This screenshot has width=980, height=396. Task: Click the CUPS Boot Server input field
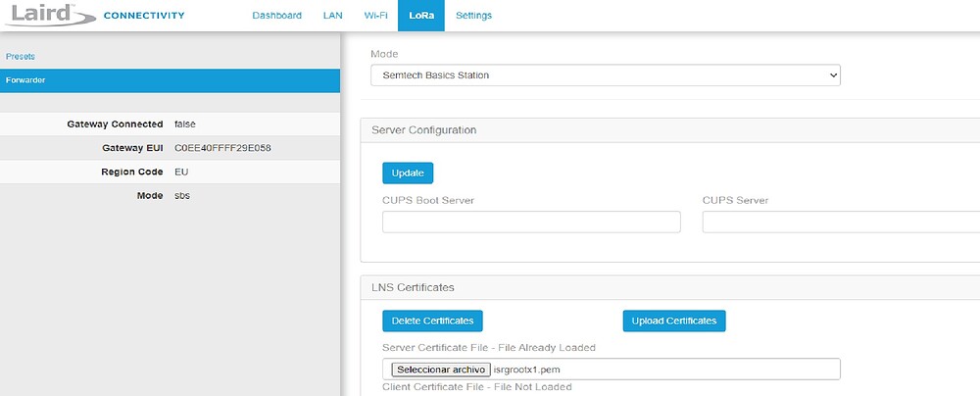click(531, 223)
